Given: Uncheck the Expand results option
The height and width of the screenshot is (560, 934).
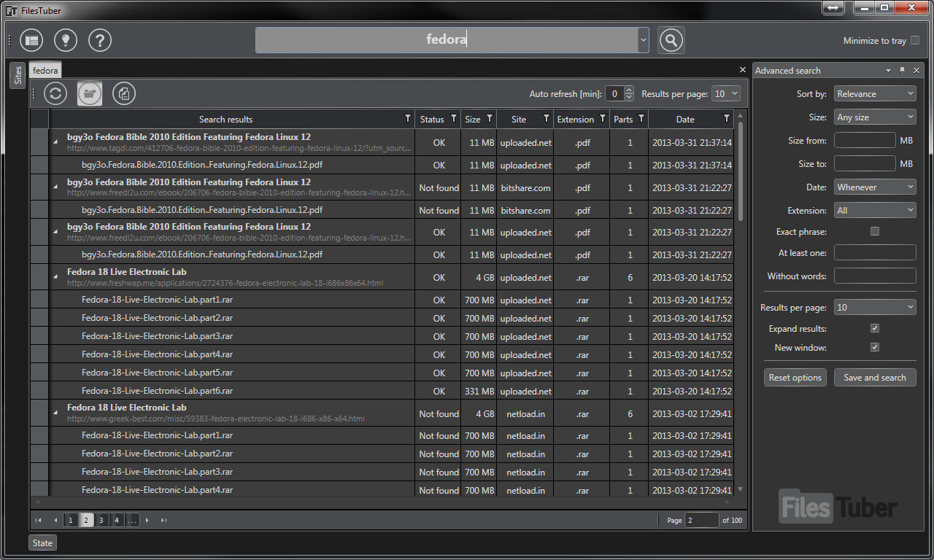Looking at the screenshot, I should 875,329.
